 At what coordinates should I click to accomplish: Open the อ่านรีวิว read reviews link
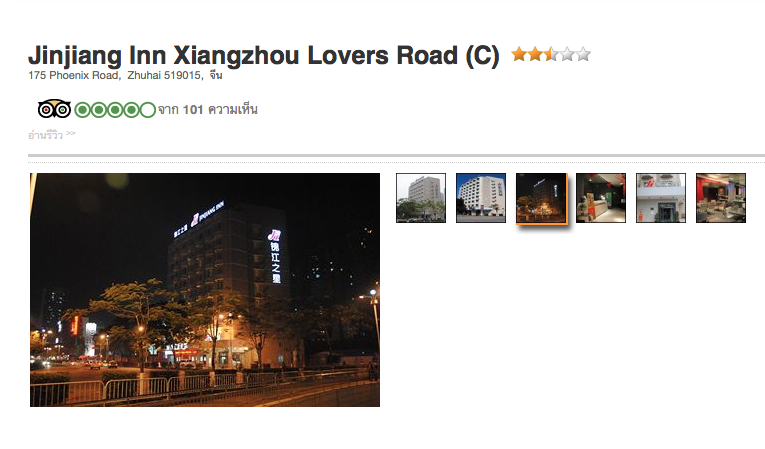tap(45, 135)
